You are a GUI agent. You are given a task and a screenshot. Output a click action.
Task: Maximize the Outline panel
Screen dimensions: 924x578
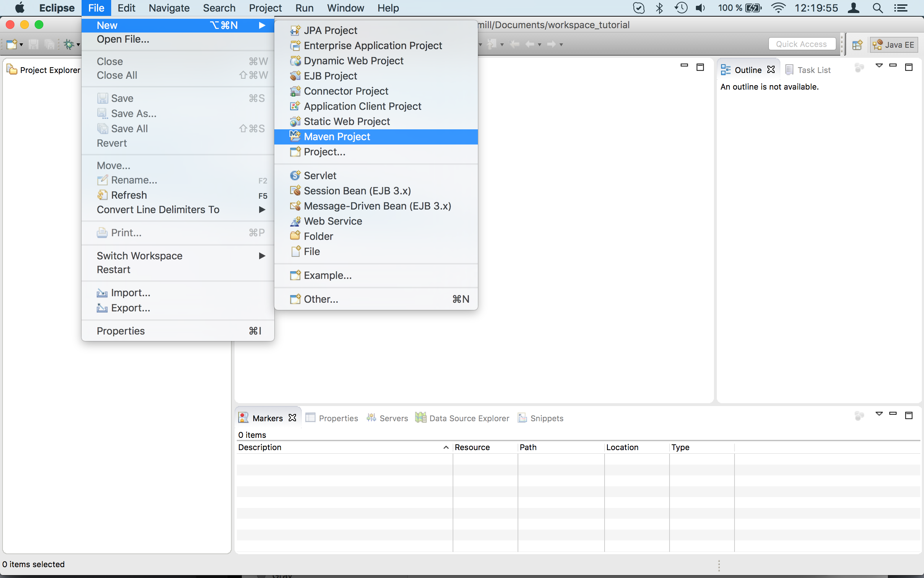click(909, 67)
